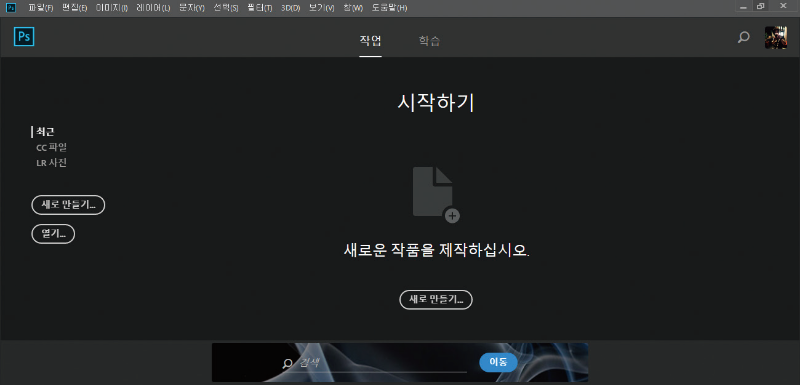Open the 보기(V) menu
This screenshot has height=385, width=800.
(x=321, y=8)
